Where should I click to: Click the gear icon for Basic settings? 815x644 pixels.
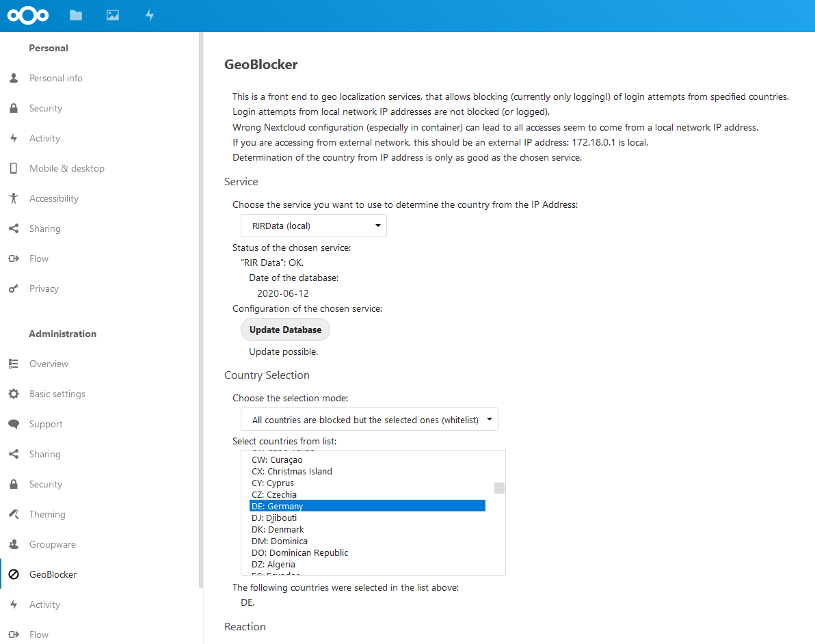click(x=14, y=394)
